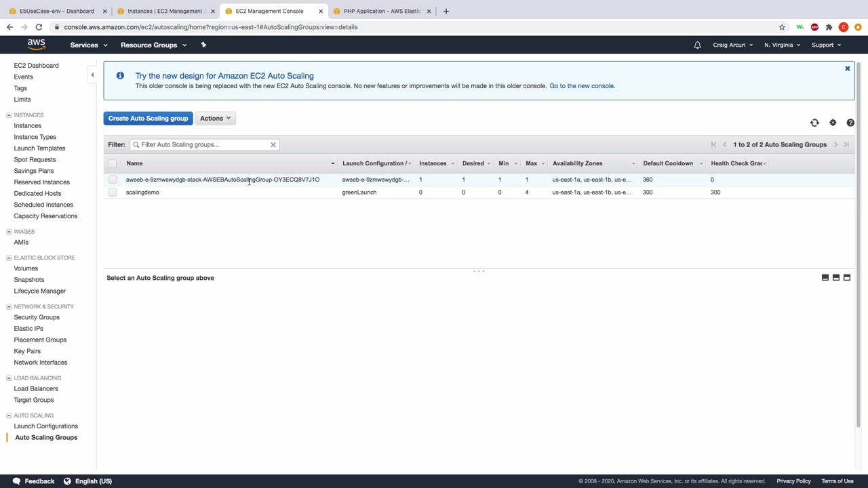Collapse the AUTO SCALING section
This screenshot has width=868, height=488.
pos(9,415)
